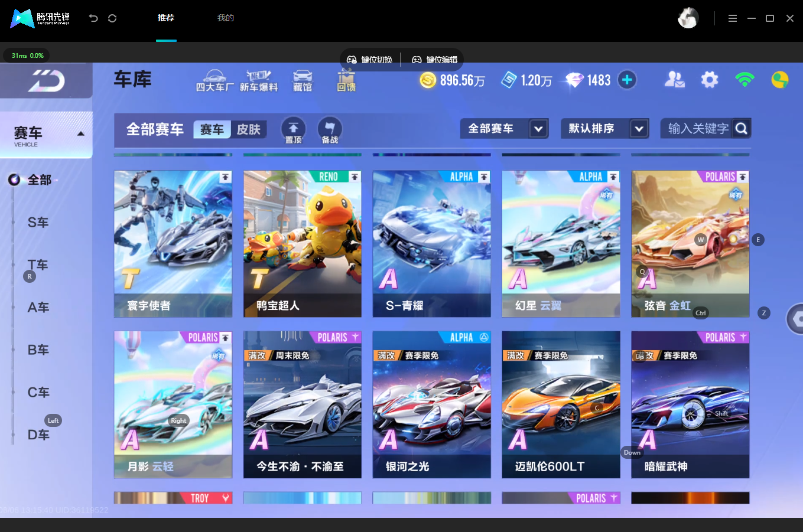This screenshot has width=803, height=532.
Task: Switch to the 我的 tab
Action: tap(226, 18)
